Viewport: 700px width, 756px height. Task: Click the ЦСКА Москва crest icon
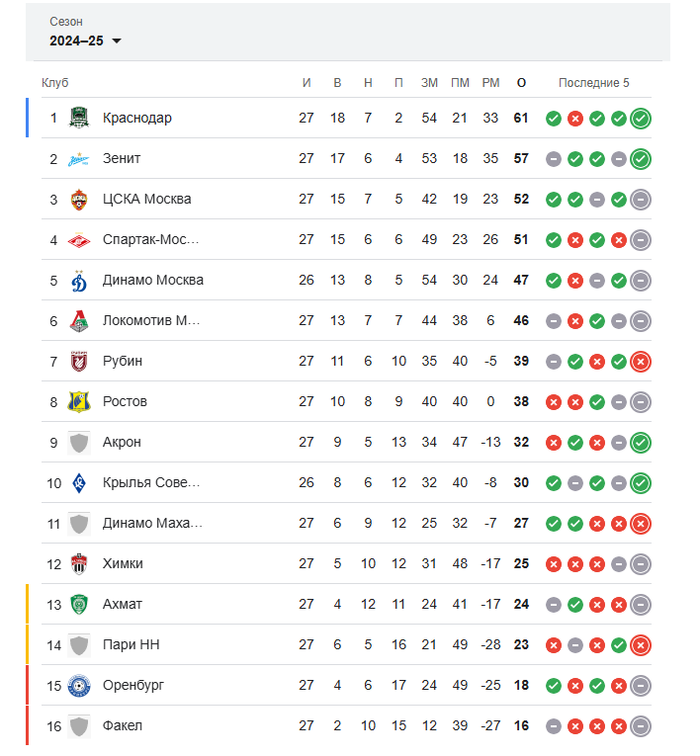(79, 199)
